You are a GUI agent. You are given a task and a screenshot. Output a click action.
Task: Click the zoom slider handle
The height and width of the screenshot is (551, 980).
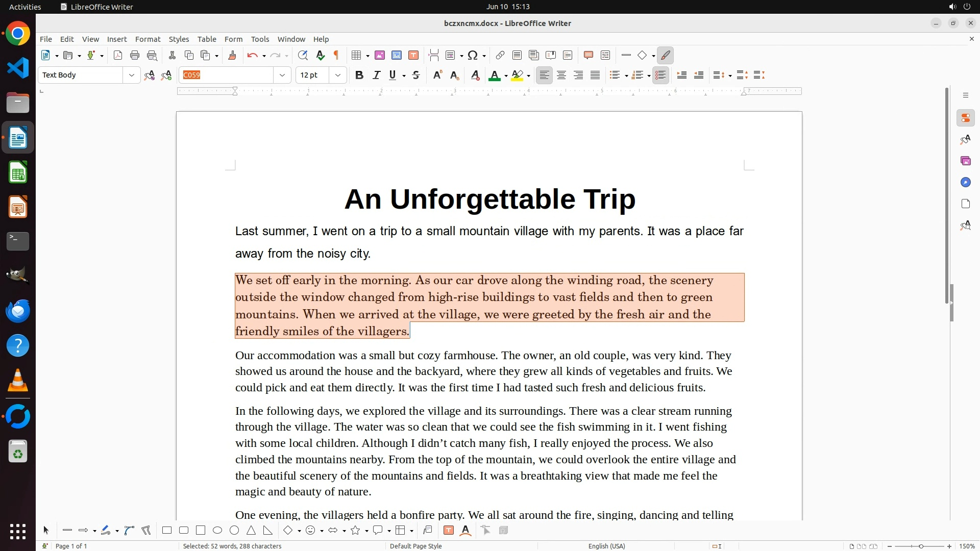921,546
